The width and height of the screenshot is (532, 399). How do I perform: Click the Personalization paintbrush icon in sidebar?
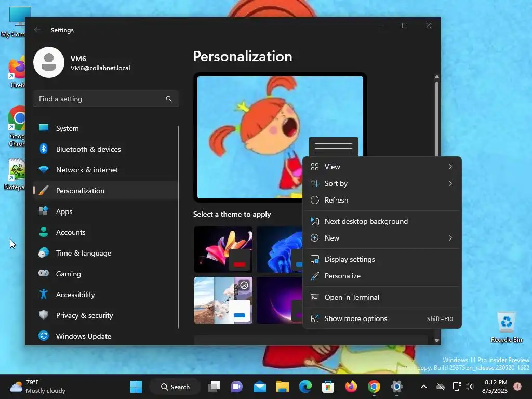44,191
